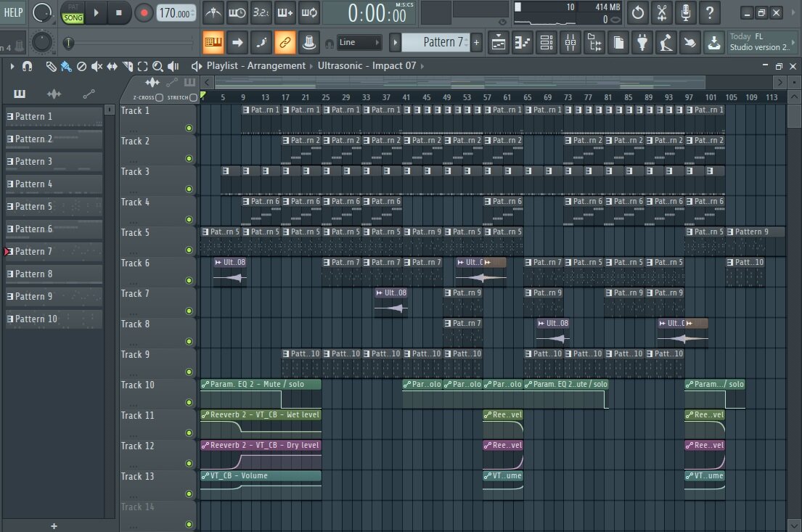Toggle the 3-2-1 countdown before recording
The width and height of the screenshot is (802, 532).
[x=261, y=13]
